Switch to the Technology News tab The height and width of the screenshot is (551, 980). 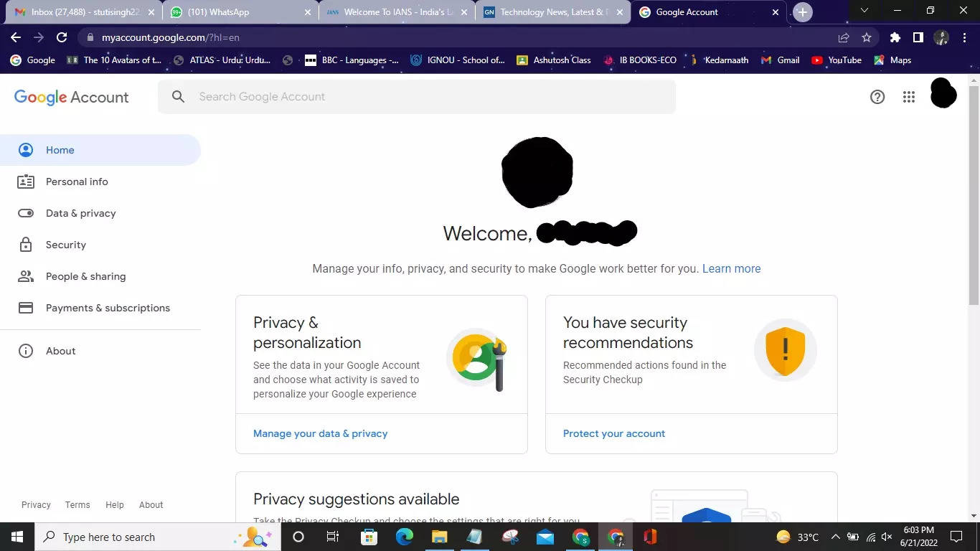point(552,12)
